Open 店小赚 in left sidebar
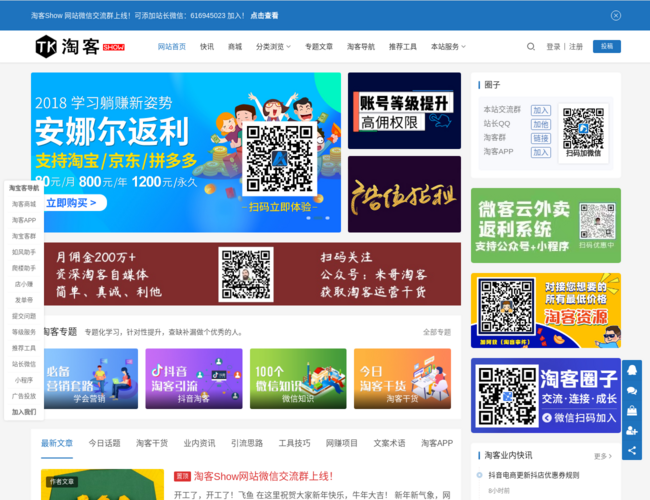Image resolution: width=650 pixels, height=500 pixels. tap(24, 284)
